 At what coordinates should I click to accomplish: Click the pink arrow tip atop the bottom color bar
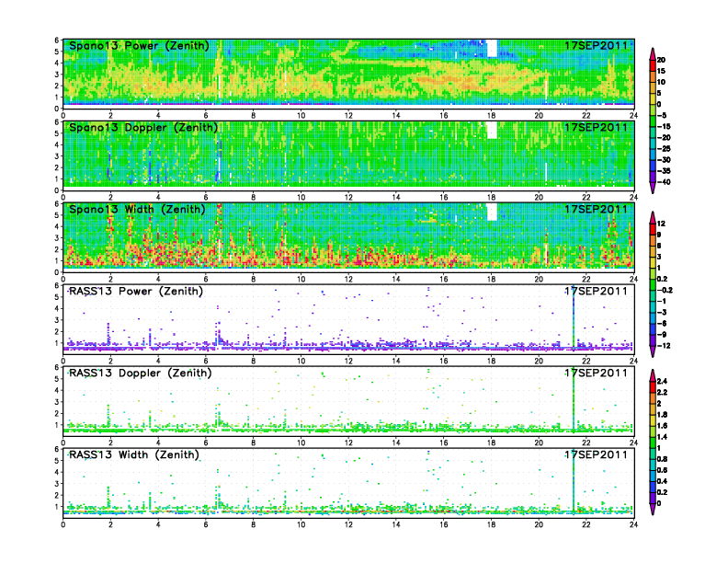653,374
